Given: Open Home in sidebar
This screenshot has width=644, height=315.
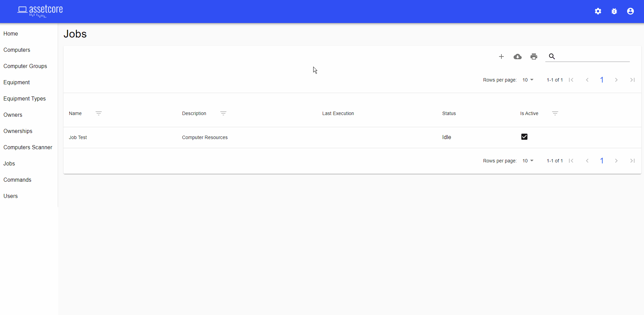Looking at the screenshot, I should coord(11,33).
